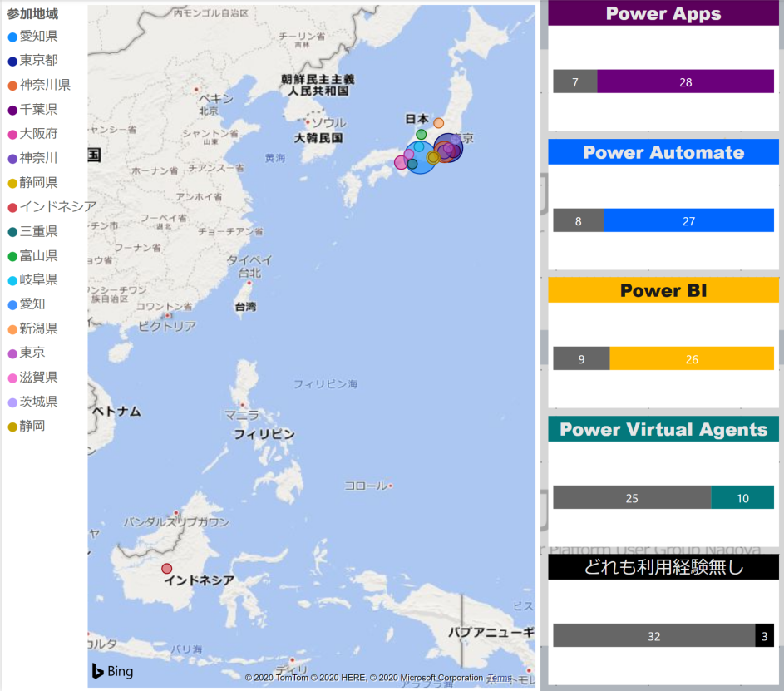Viewport: 784px width, 691px height.
Task: Click the Power Apps title header
Action: pos(663,13)
